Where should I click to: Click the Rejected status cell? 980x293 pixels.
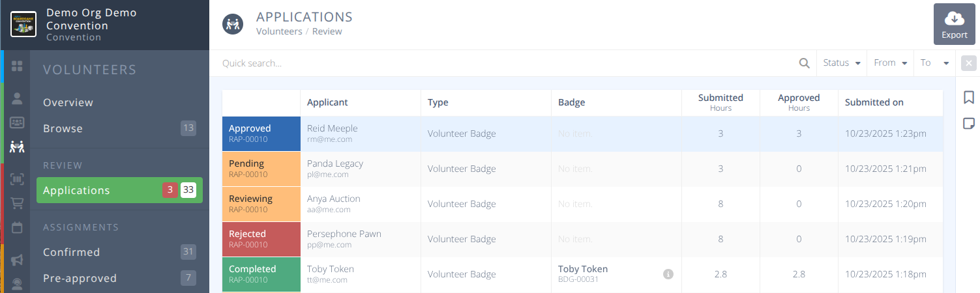click(261, 240)
